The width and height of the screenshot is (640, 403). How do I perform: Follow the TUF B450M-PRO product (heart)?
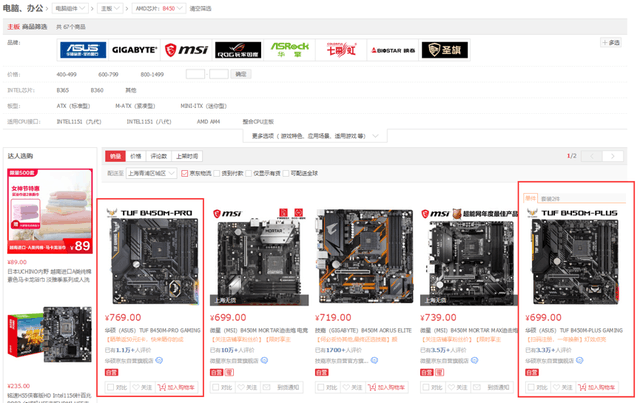(142, 387)
